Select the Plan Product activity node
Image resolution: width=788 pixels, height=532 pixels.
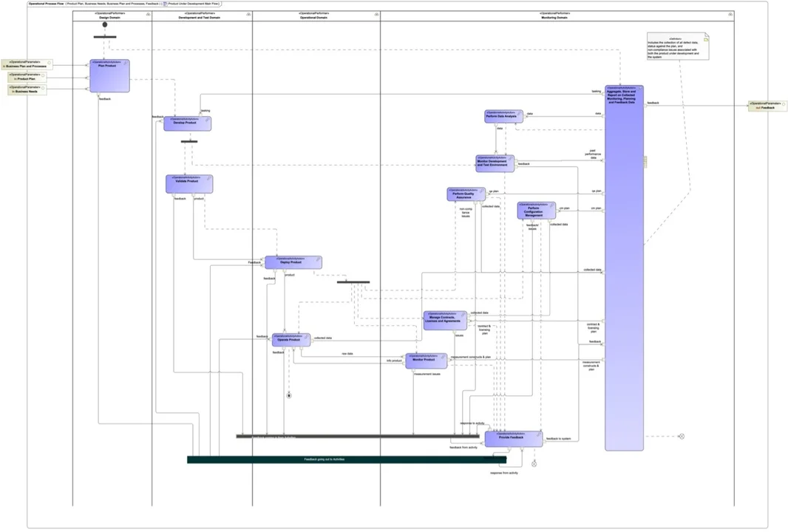(x=109, y=76)
